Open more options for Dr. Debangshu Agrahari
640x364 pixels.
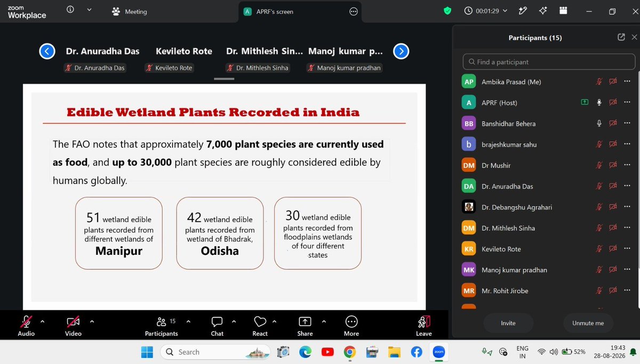[627, 207]
